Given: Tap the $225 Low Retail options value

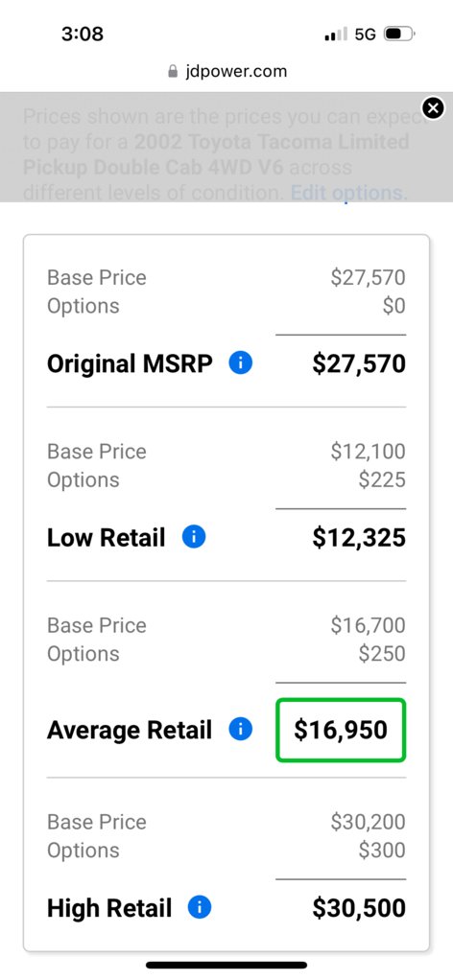Looking at the screenshot, I should tap(382, 480).
